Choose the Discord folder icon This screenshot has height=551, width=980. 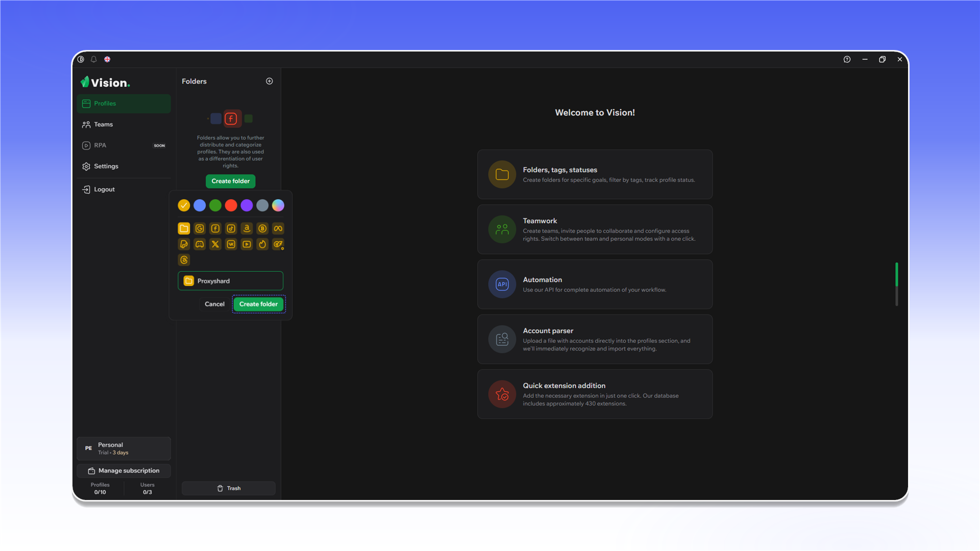point(200,244)
